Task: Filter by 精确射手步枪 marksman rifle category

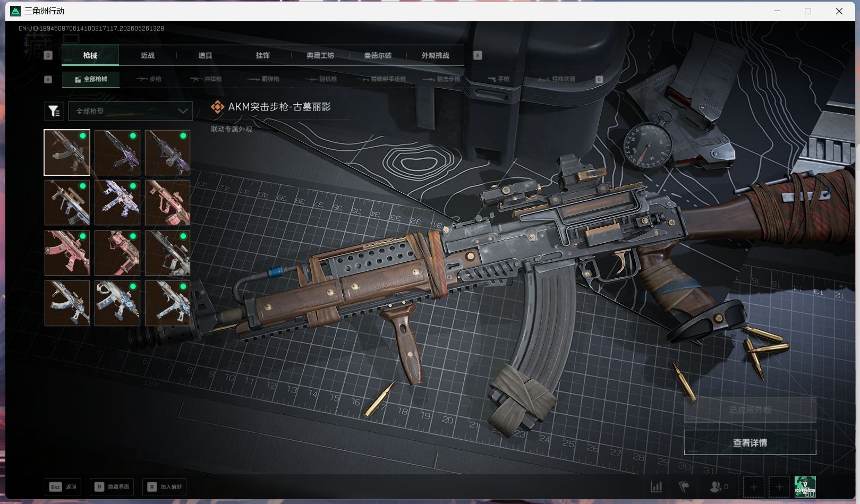Action: click(x=382, y=79)
